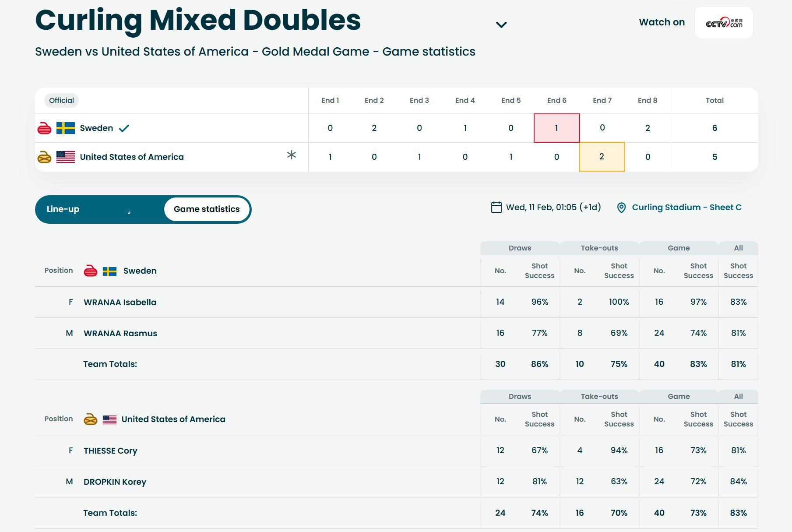The width and height of the screenshot is (792, 532).
Task: Click the USA flag in the scoreboard
Action: (x=66, y=157)
